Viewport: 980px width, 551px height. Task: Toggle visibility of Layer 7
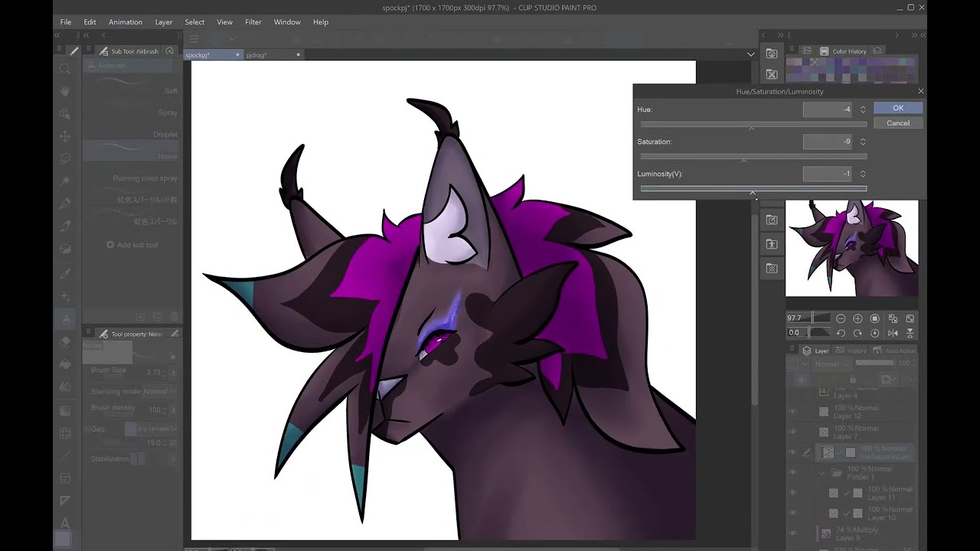[792, 432]
